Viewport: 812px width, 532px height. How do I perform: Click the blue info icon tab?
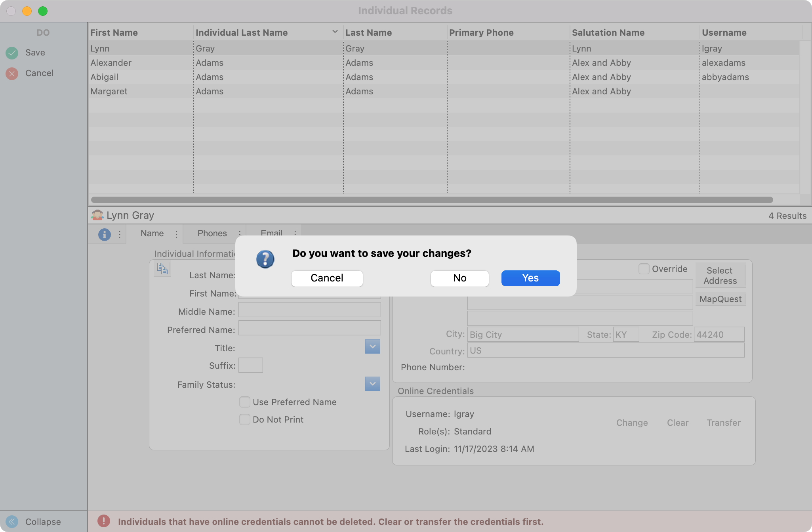(104, 234)
